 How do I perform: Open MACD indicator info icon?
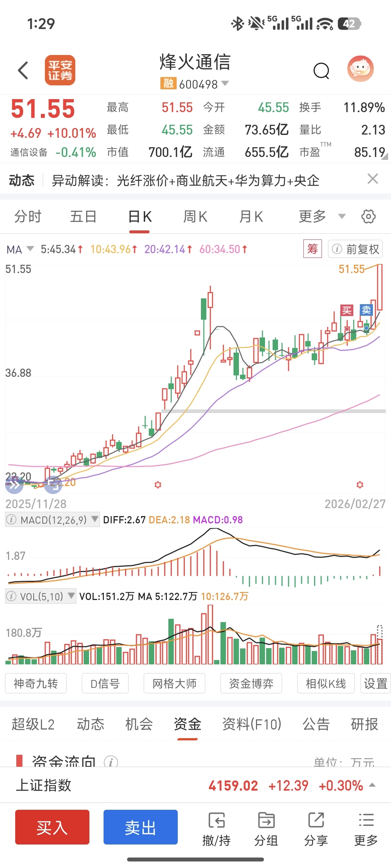pyautogui.click(x=12, y=520)
